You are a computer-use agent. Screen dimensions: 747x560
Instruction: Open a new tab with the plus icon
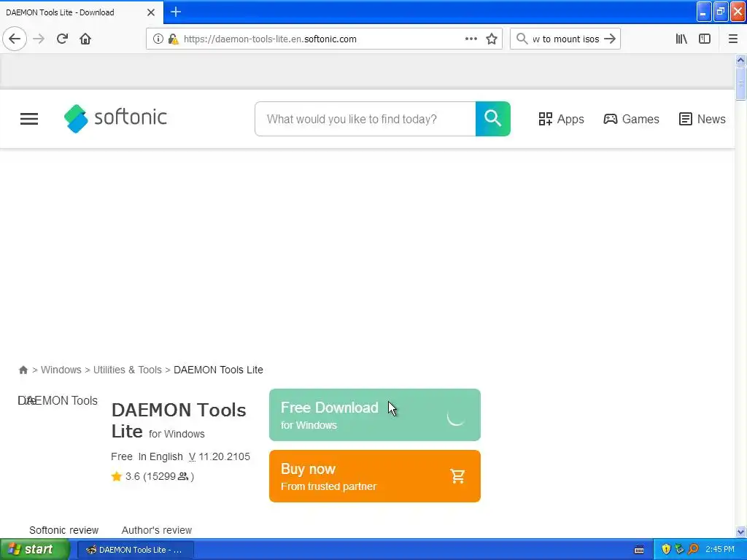pos(176,12)
